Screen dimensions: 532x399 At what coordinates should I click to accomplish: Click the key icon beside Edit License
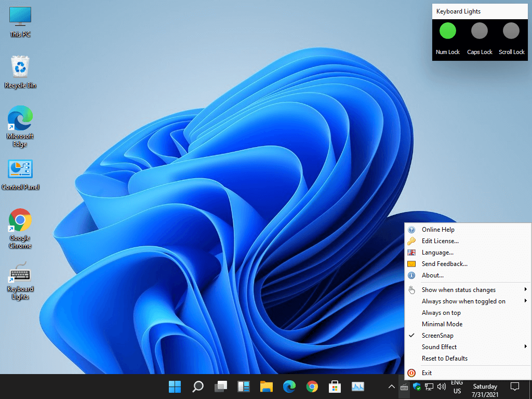[412, 241]
